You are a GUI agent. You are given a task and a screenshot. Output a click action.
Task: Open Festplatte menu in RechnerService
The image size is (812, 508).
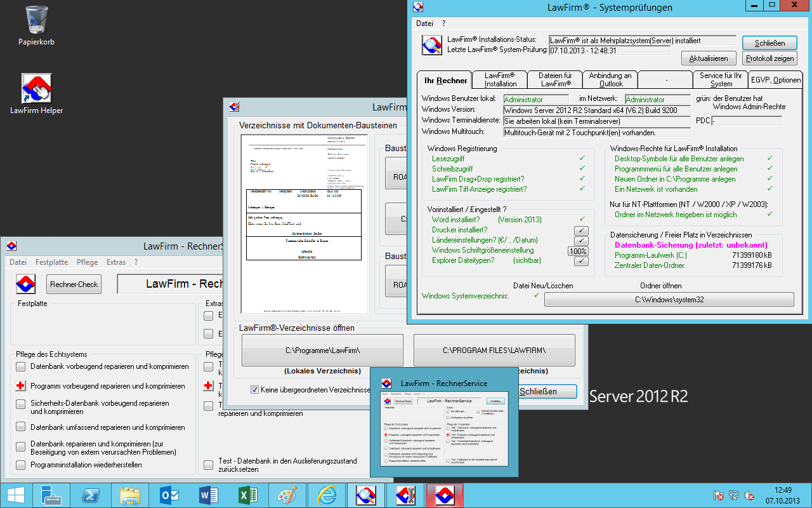(52, 262)
